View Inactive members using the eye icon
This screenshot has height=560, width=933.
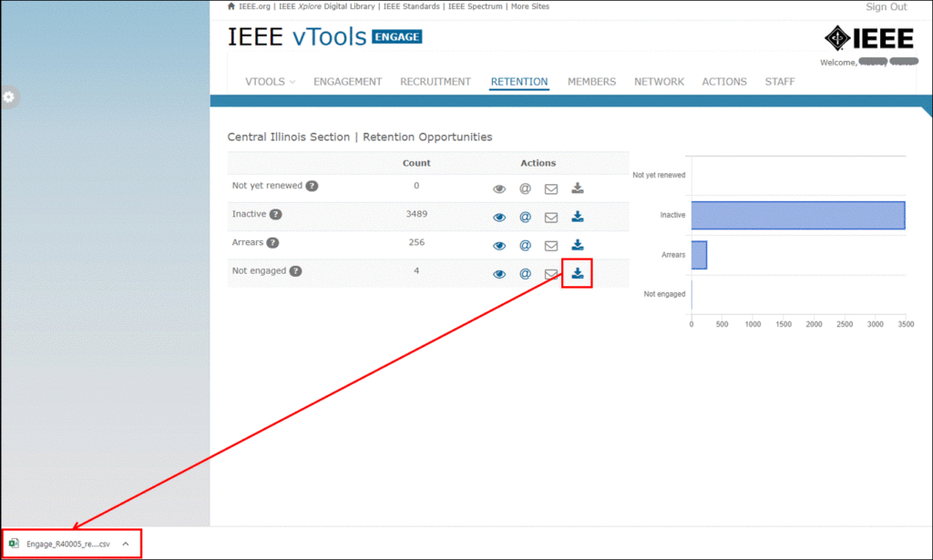point(498,217)
